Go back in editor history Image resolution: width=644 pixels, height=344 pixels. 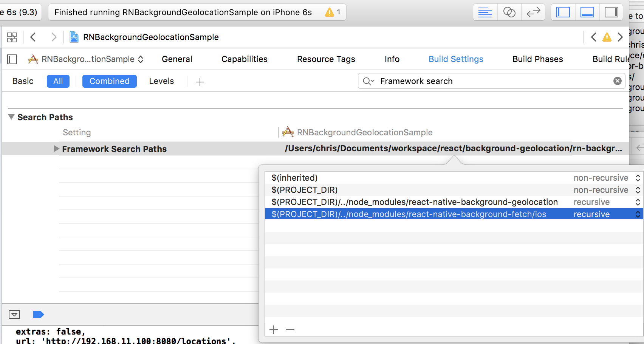click(33, 37)
